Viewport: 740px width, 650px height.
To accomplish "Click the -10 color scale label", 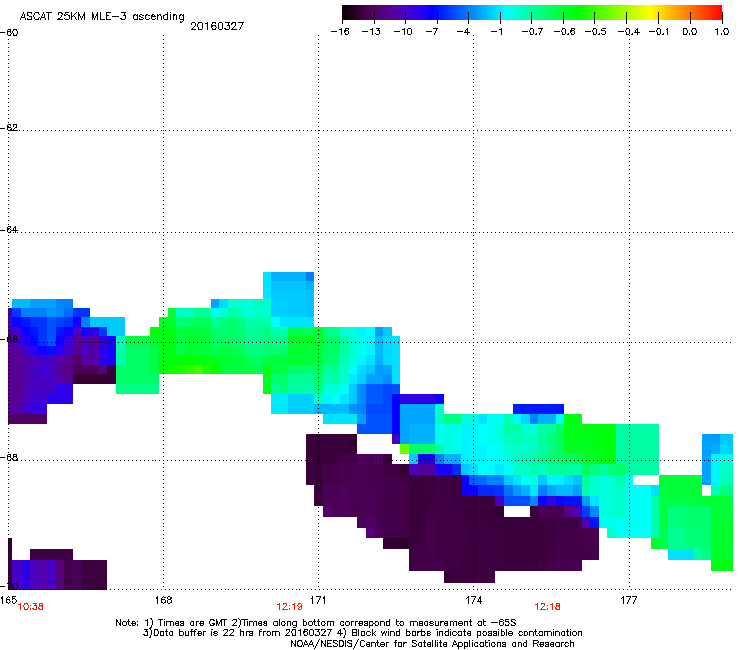I will click(x=403, y=32).
